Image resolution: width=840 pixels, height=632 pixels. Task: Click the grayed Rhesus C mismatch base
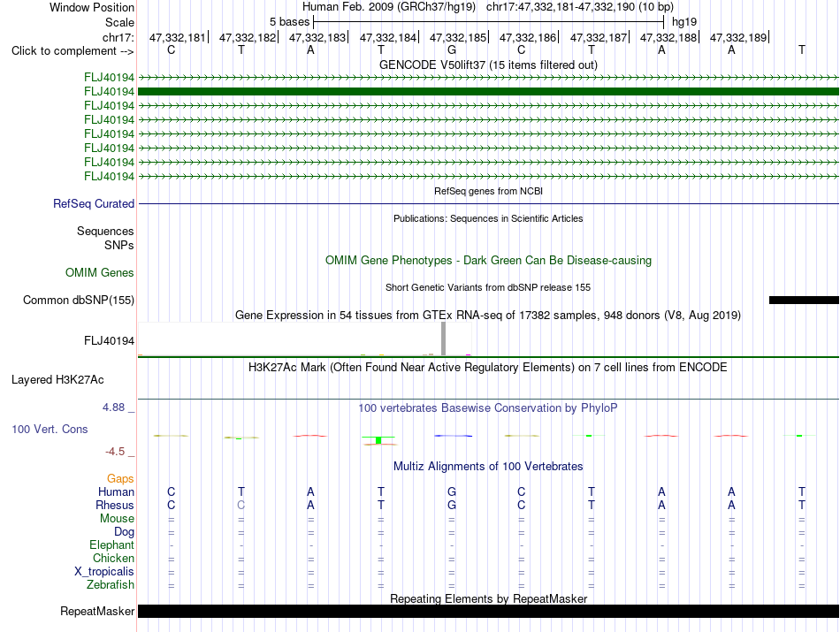pyautogui.click(x=241, y=505)
